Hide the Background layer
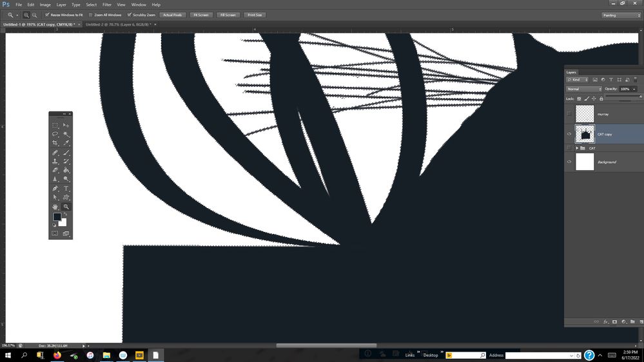644x362 pixels. pyautogui.click(x=569, y=162)
